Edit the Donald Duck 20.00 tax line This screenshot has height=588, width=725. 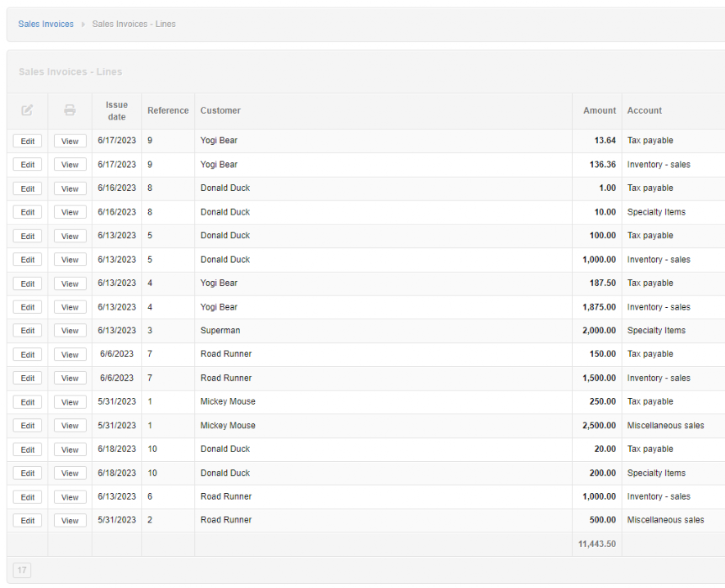pos(27,450)
